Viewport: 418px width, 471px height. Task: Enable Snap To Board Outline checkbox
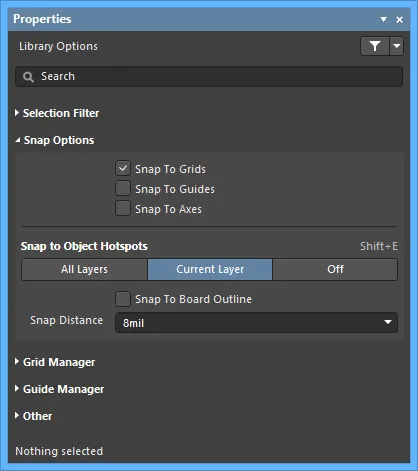(123, 299)
